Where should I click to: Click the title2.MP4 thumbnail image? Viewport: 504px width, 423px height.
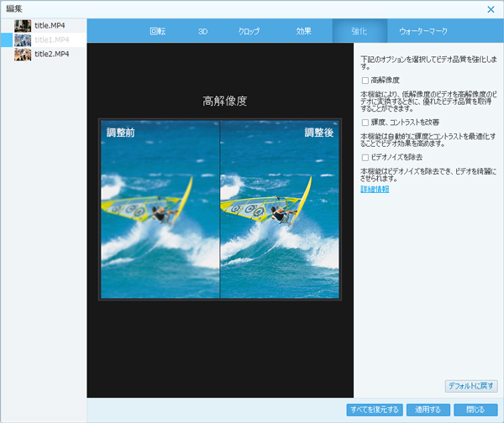[x=23, y=54]
